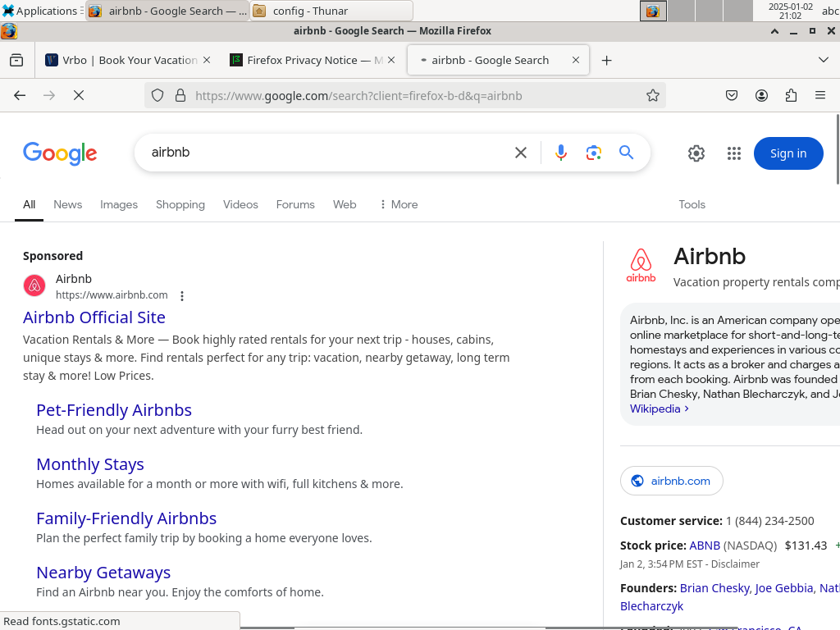Image resolution: width=840 pixels, height=630 pixels.
Task: Open Airbnb Official Site link
Action: click(94, 317)
